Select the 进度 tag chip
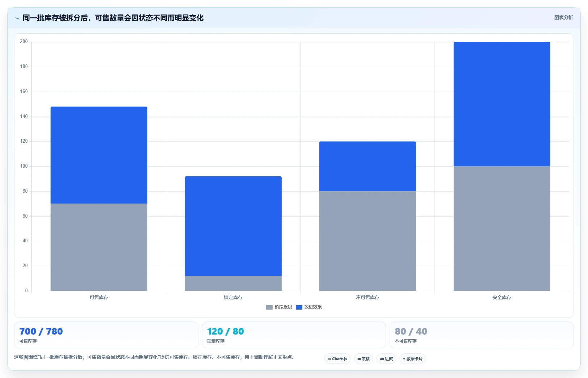 coord(386,359)
